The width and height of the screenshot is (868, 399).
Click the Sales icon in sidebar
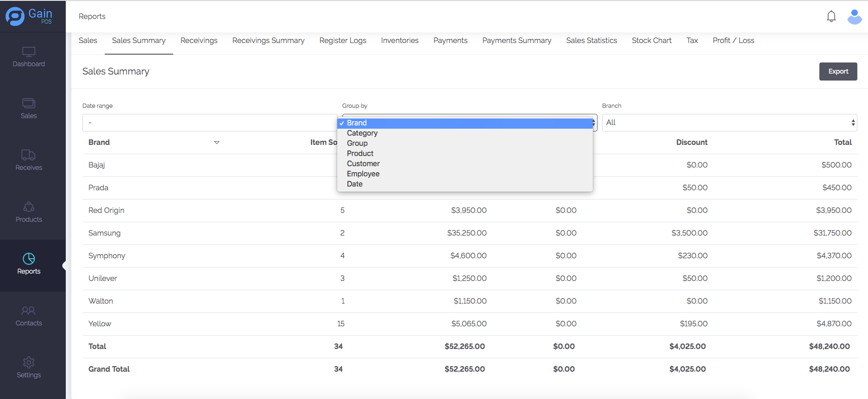click(x=29, y=103)
